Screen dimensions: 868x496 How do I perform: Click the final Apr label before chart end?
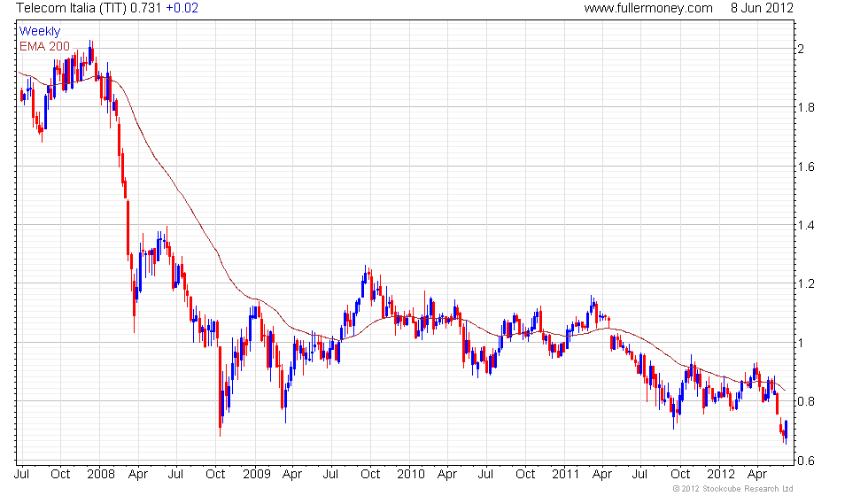pyautogui.click(x=756, y=475)
